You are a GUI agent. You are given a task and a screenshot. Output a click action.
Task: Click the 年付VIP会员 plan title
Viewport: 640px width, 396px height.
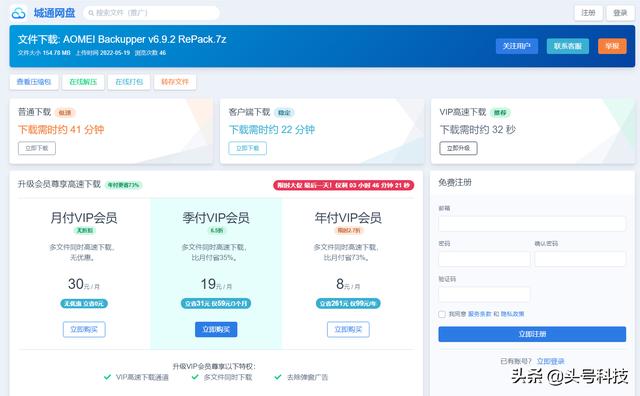[x=348, y=218]
